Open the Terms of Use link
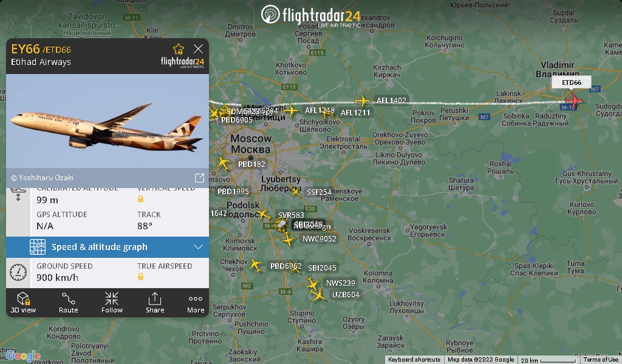622x364 pixels. 601,360
